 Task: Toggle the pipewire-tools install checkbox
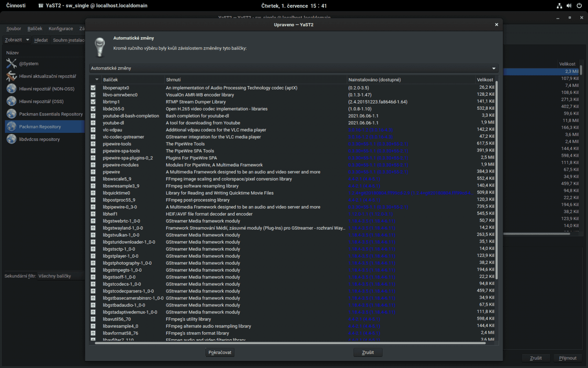[93, 144]
